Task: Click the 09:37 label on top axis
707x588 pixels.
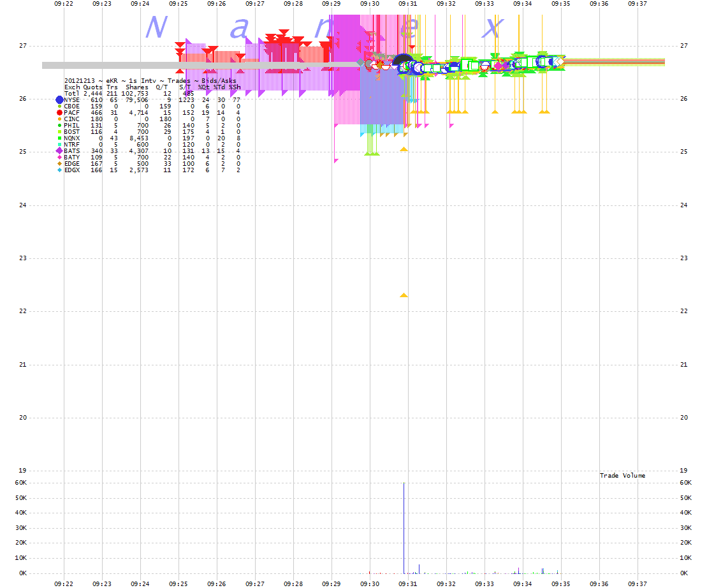Action: click(x=638, y=3)
